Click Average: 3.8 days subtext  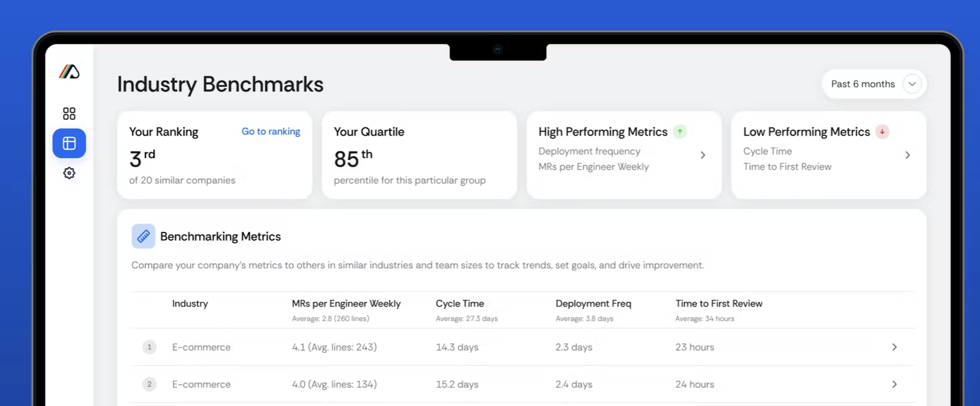pos(585,318)
